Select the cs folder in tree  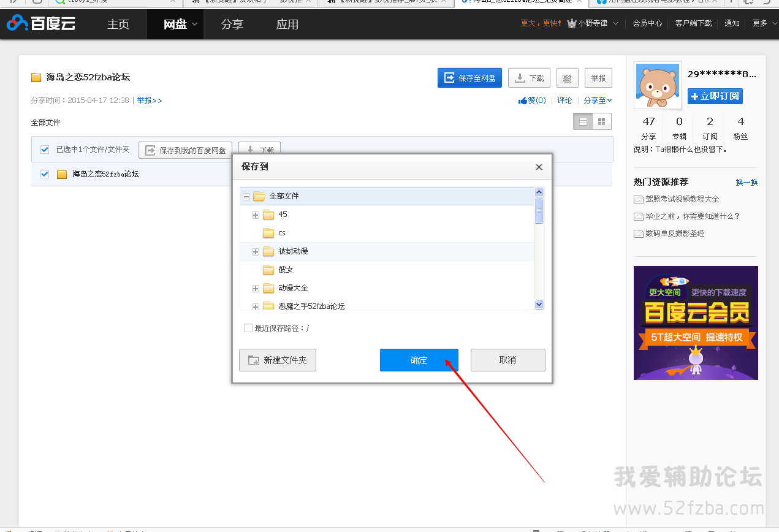[x=281, y=233]
